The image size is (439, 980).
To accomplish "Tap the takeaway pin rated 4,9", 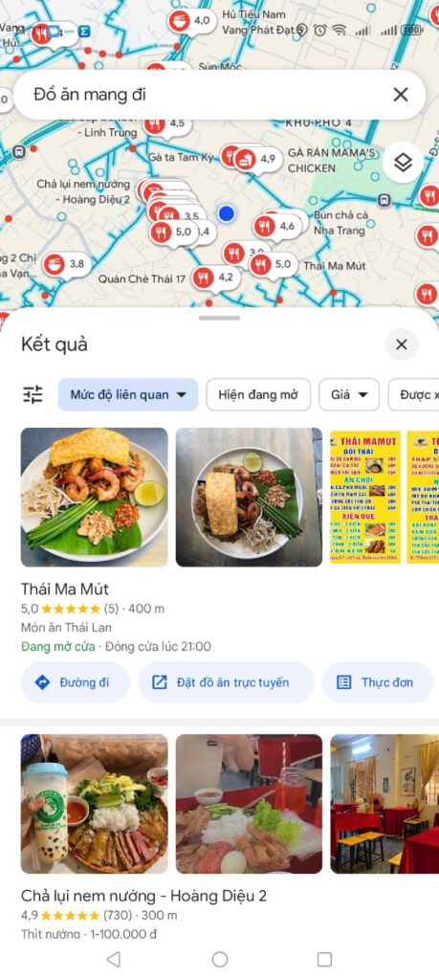I will (256, 159).
